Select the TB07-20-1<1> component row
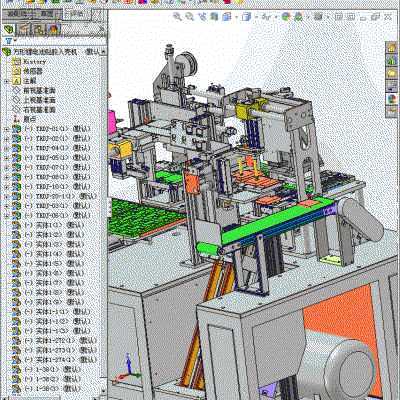The height and width of the screenshot is (400, 400). [55, 196]
